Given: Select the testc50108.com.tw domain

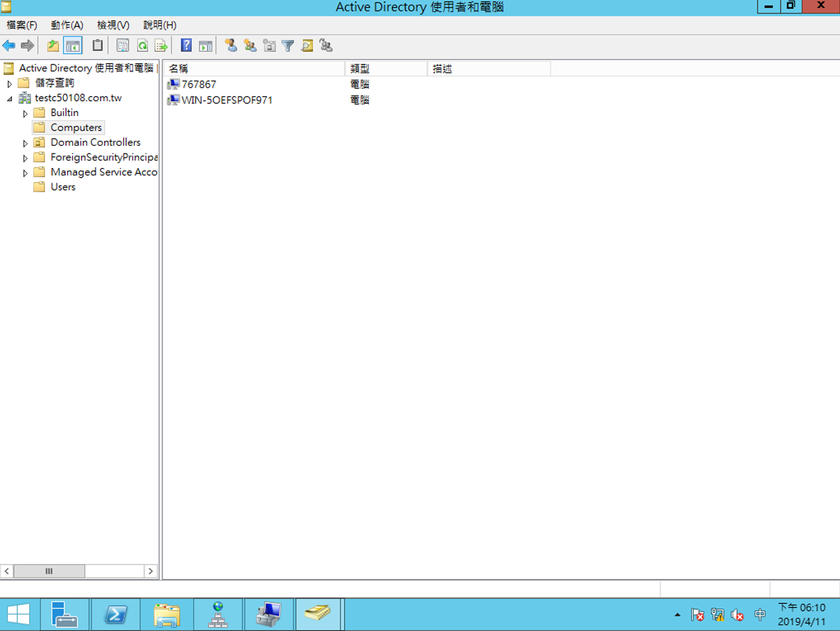Looking at the screenshot, I should pyautogui.click(x=78, y=98).
